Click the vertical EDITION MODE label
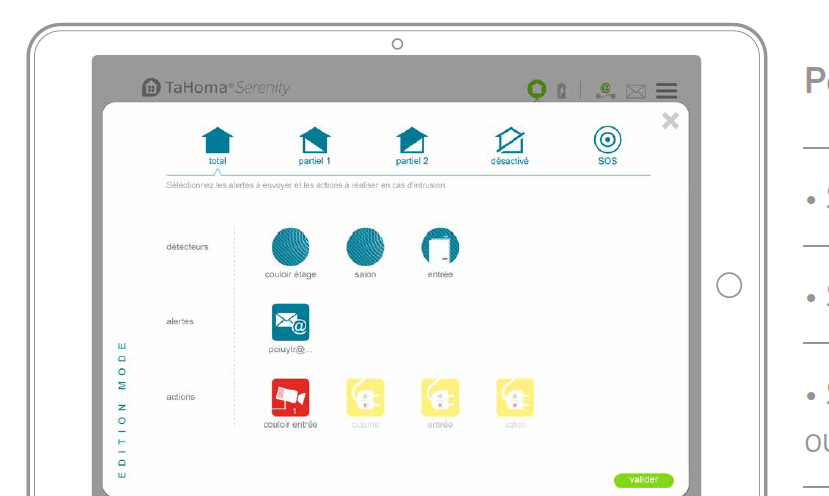Screen dimensions: 829x496 [x=122, y=410]
